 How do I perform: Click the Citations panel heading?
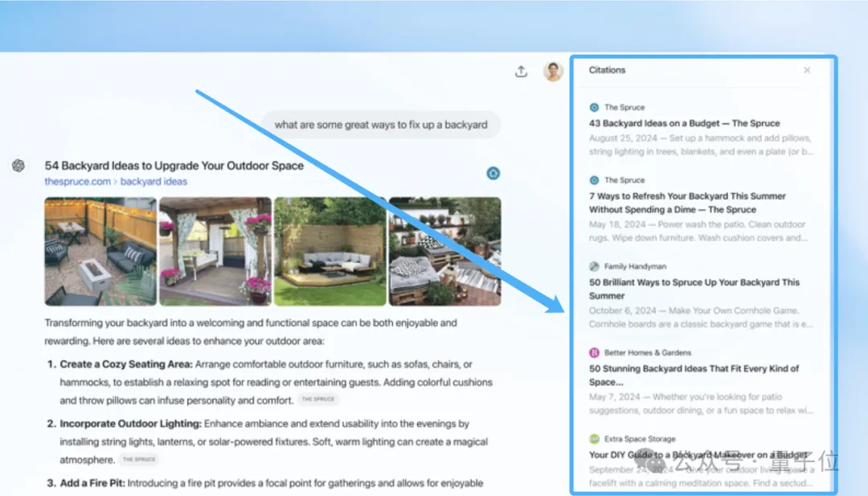607,70
